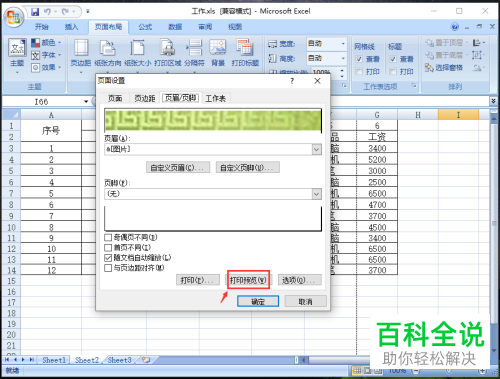Open Width (宽度) Automatic dropdown
The height and width of the screenshot is (379, 500).
pos(343,44)
